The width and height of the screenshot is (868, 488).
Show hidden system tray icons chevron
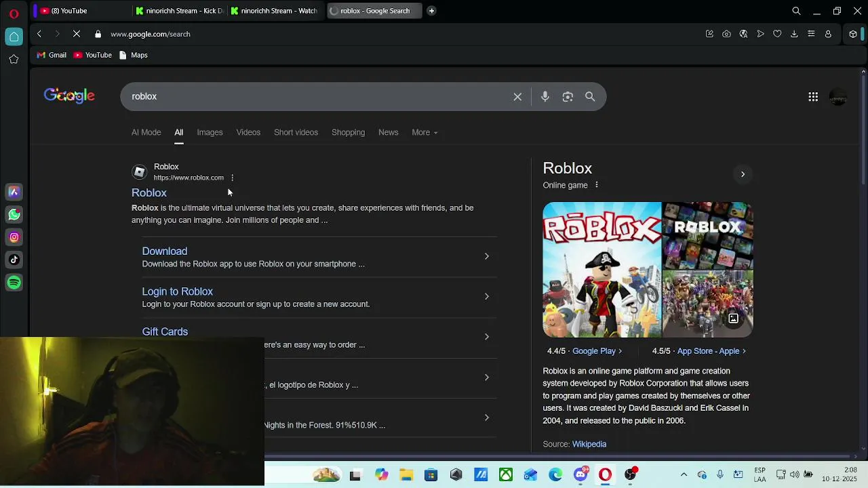(684, 474)
